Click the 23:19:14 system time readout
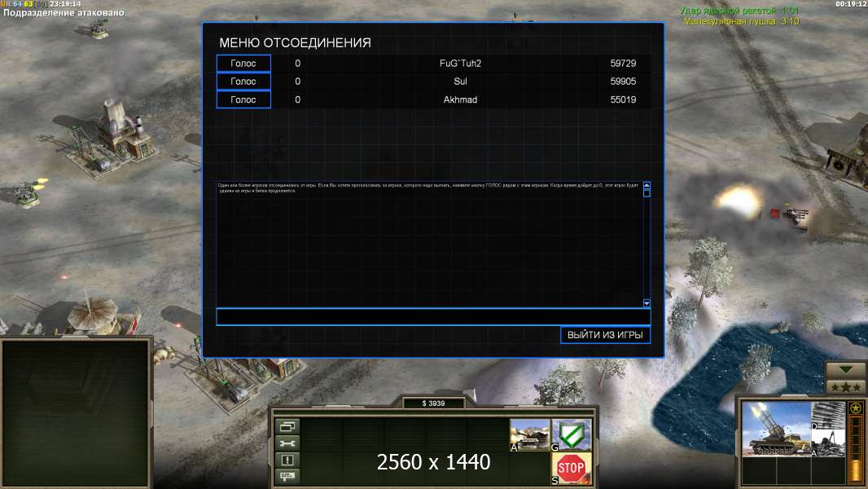 [x=65, y=4]
